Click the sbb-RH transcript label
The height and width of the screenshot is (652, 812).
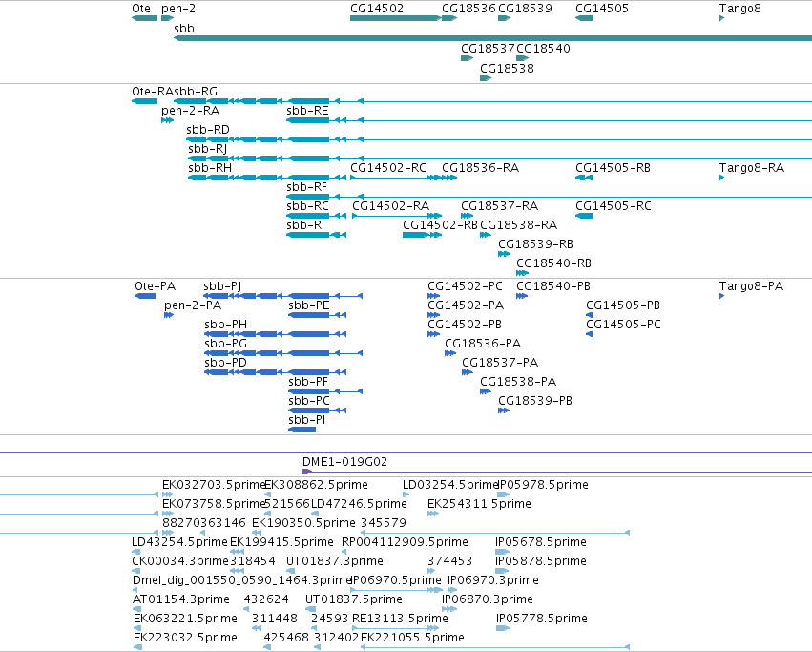coord(210,168)
